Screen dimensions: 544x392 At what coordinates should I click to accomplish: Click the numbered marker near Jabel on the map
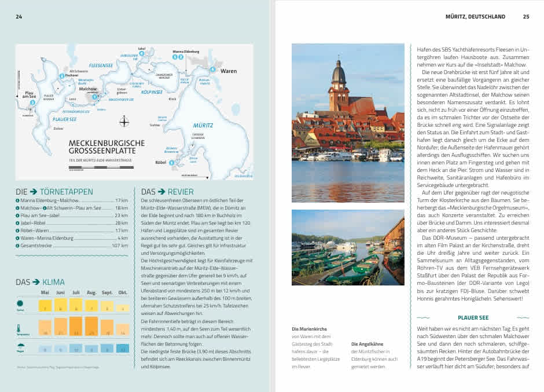click(x=142, y=53)
